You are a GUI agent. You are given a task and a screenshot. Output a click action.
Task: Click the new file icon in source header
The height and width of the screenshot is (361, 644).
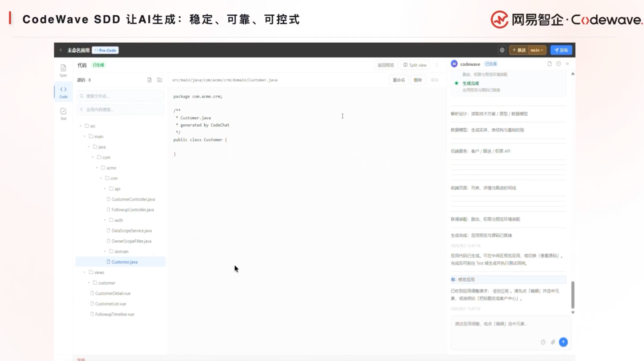pos(149,80)
